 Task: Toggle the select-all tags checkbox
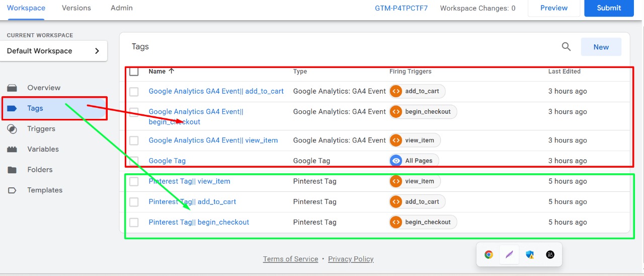tap(134, 72)
